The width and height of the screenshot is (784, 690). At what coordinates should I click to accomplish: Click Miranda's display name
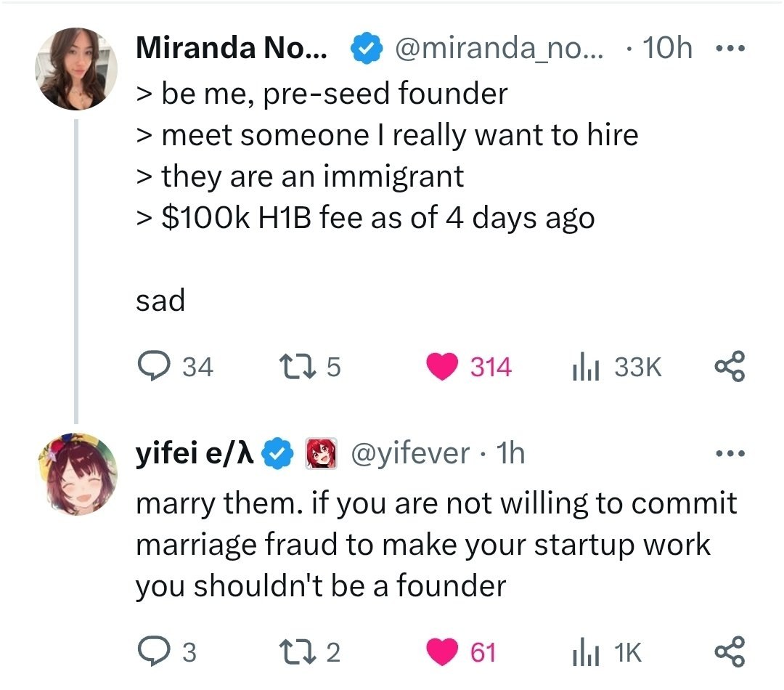point(232,49)
